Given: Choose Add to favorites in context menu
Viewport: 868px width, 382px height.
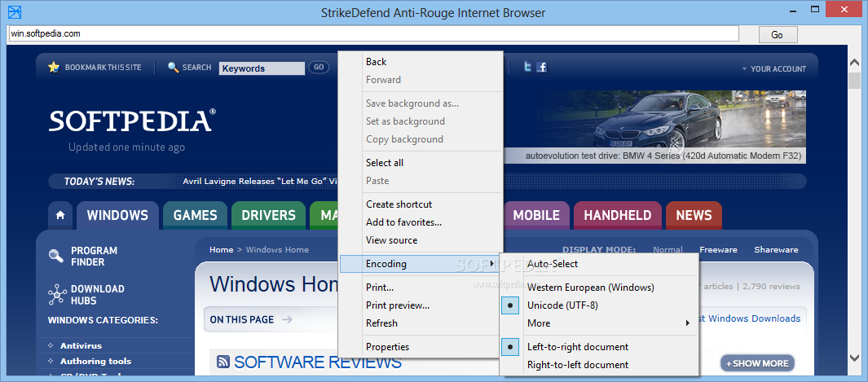Looking at the screenshot, I should point(421,222).
